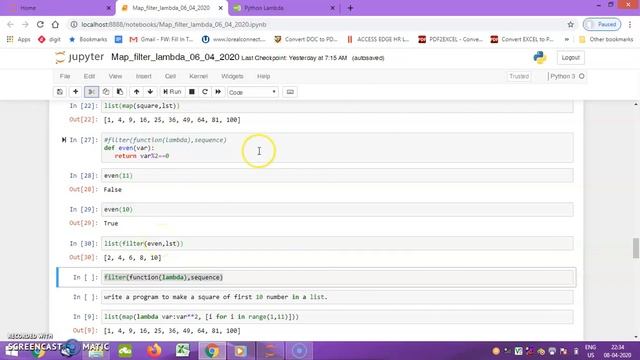The width and height of the screenshot is (640, 360).
Task: Click the Jupyter logo
Action: coord(80,57)
